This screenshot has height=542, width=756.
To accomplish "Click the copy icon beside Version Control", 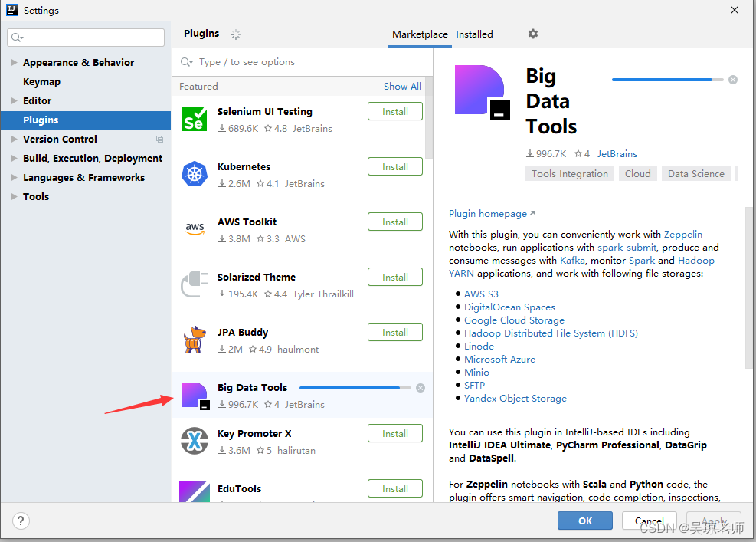I will pos(159,140).
